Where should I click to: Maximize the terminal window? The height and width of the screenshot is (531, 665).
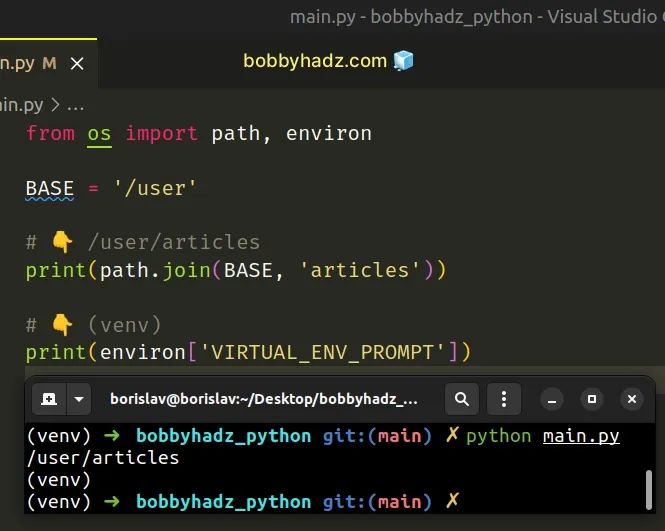click(x=592, y=400)
